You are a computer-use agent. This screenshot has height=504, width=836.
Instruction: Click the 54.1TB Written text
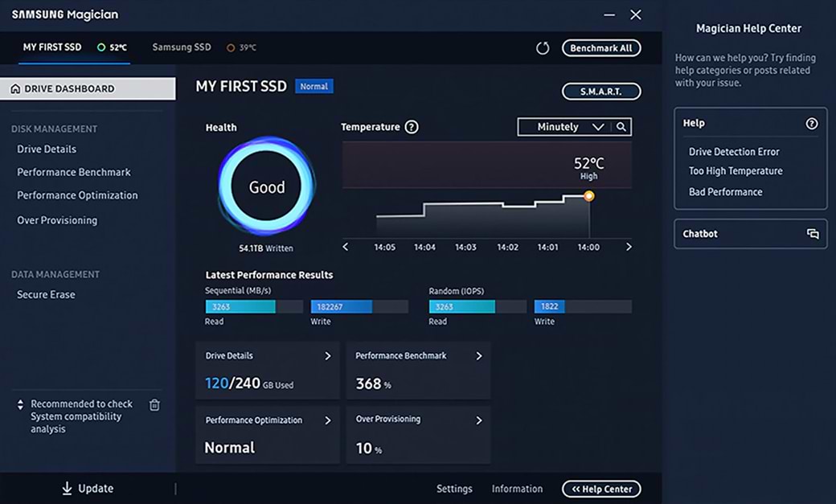click(x=265, y=248)
